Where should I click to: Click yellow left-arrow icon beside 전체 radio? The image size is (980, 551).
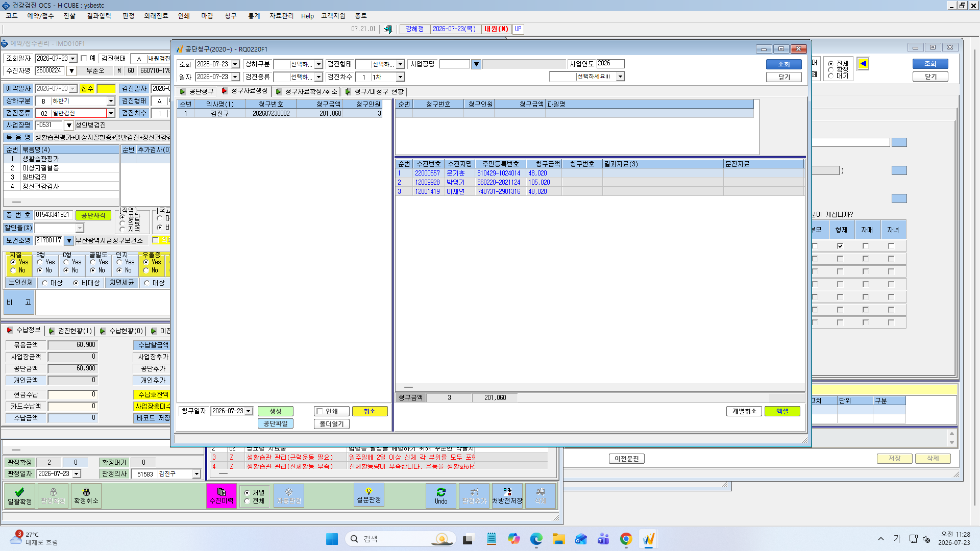coord(863,64)
